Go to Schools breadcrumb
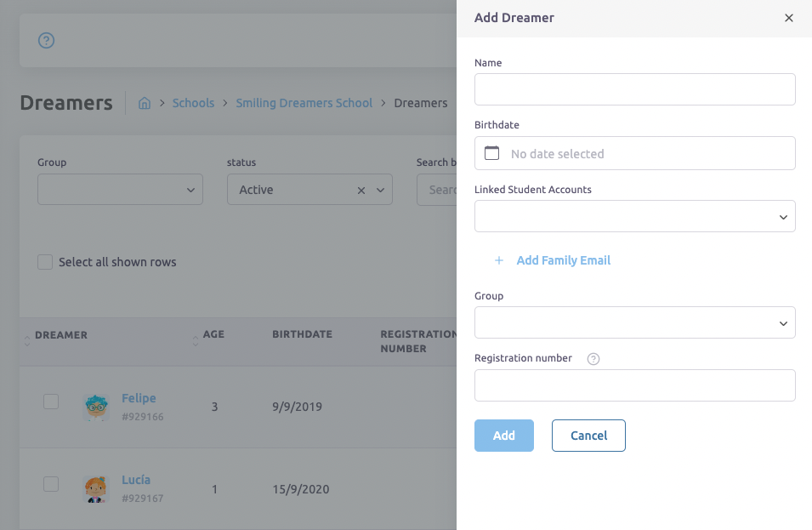 point(193,103)
